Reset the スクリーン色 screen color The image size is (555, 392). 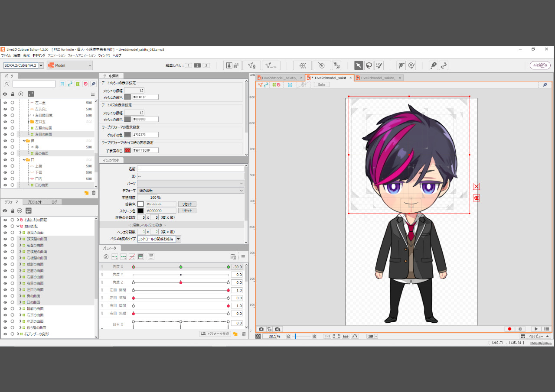point(187,211)
